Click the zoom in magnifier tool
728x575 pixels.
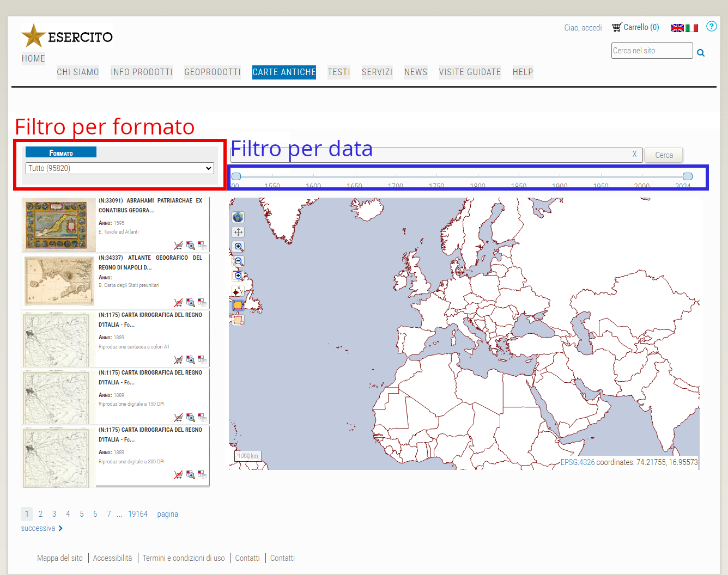tap(238, 247)
